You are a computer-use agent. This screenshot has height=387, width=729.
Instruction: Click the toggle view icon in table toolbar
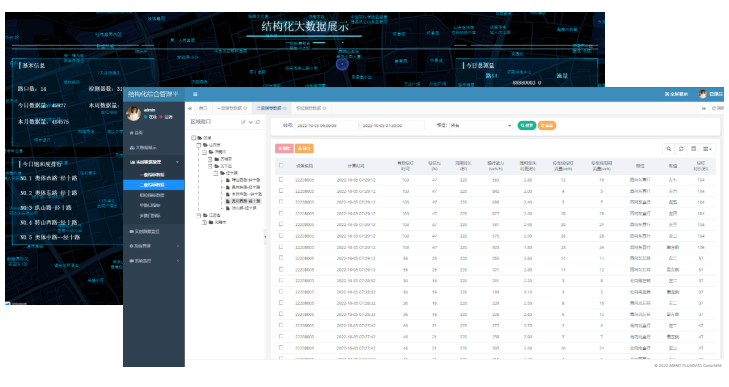click(694, 149)
